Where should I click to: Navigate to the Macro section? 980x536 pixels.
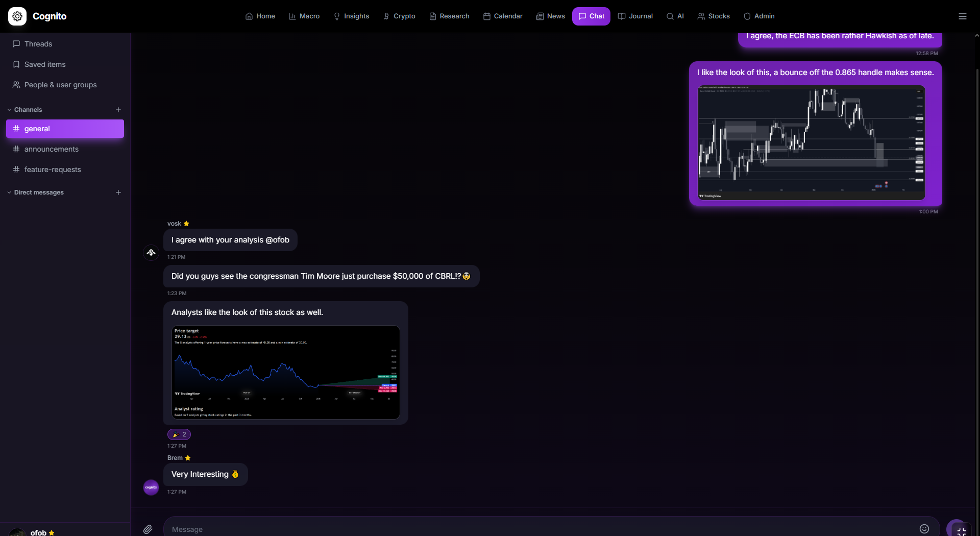pos(304,16)
